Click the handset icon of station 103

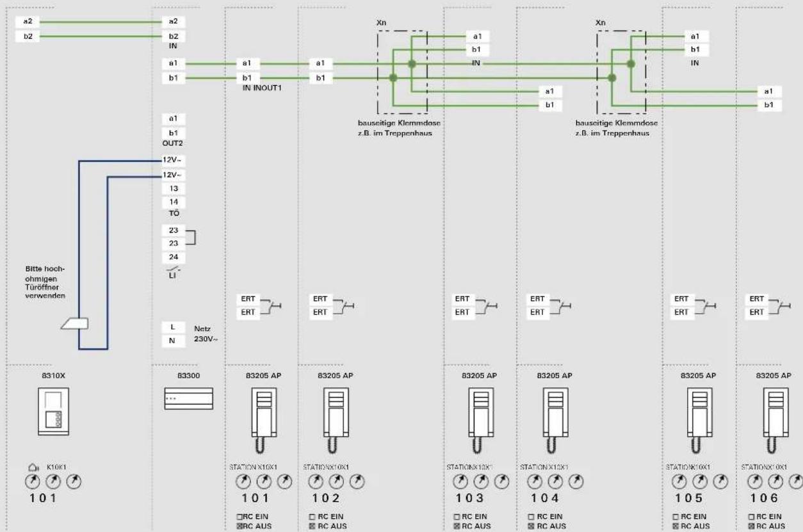click(480, 420)
